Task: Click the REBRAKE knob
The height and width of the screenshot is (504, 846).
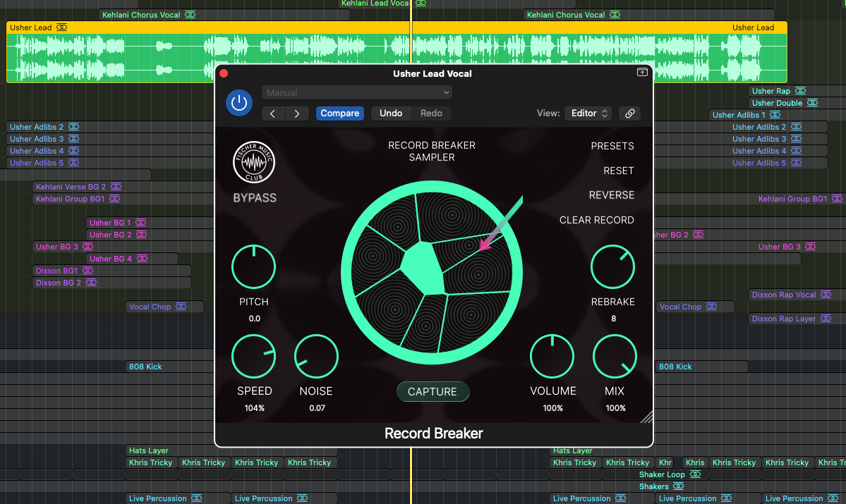Action: tap(612, 267)
